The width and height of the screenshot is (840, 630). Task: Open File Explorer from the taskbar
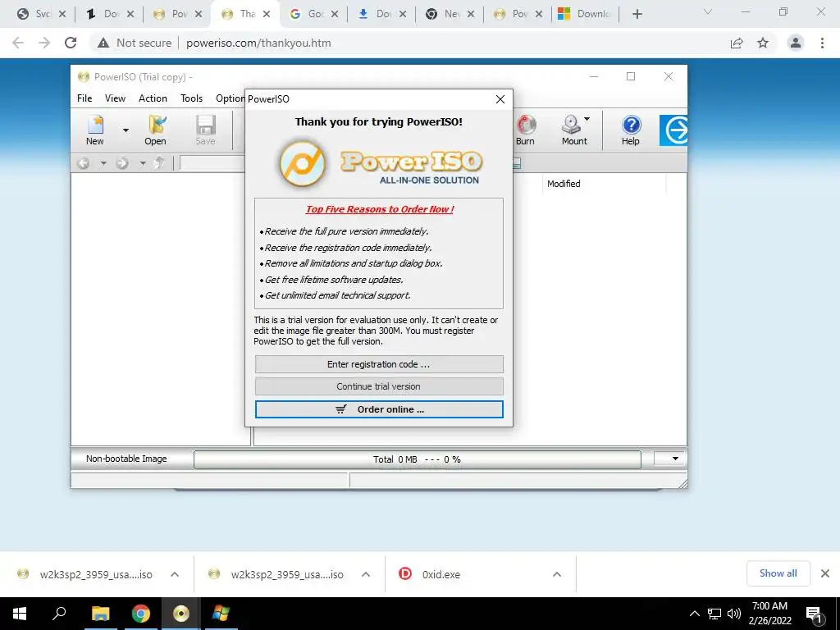pos(100,614)
